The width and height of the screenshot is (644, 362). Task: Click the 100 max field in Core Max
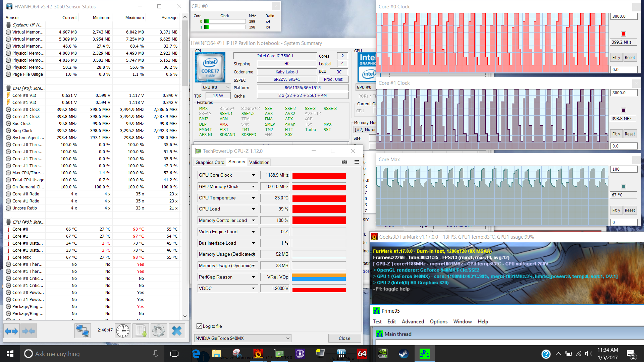(624, 169)
